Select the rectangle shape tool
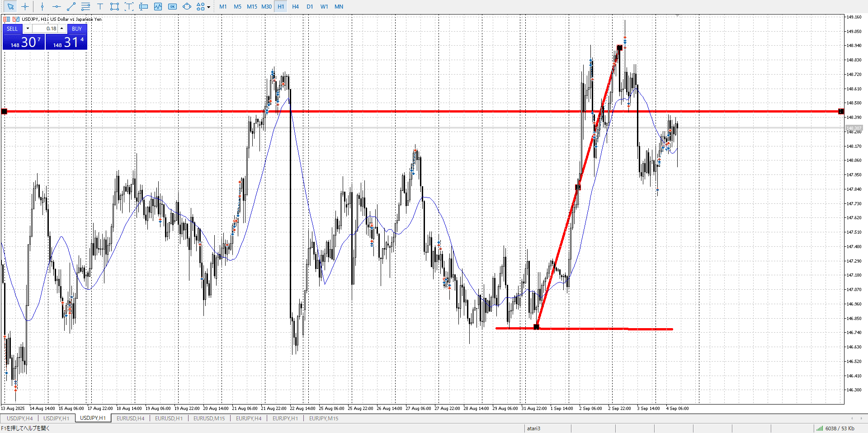This screenshot has height=433, width=868. coord(114,6)
